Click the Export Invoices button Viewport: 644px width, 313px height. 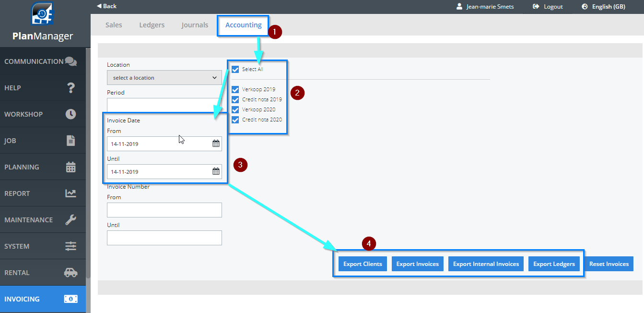[x=418, y=264]
